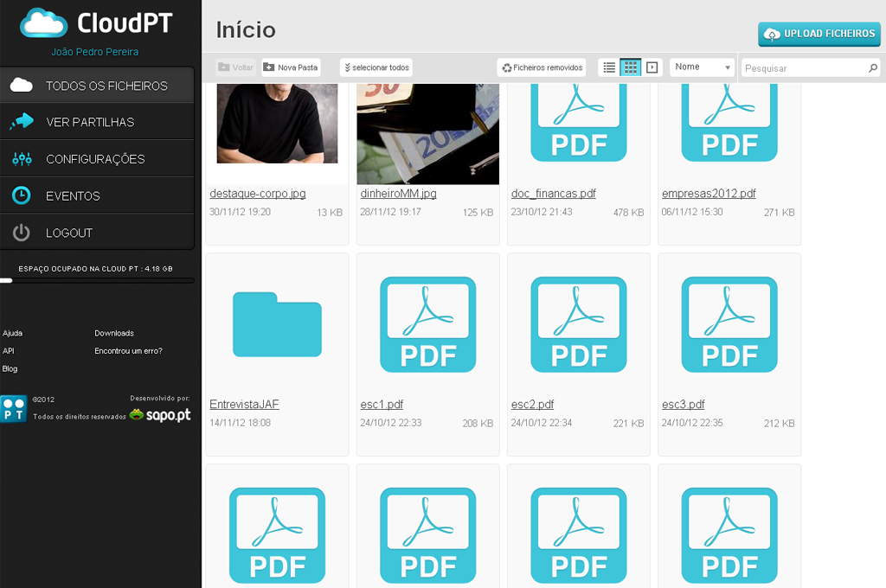Viewport: 886px width, 588px height.
Task: Open the esc3.pdf PDF icon
Action: click(x=729, y=324)
